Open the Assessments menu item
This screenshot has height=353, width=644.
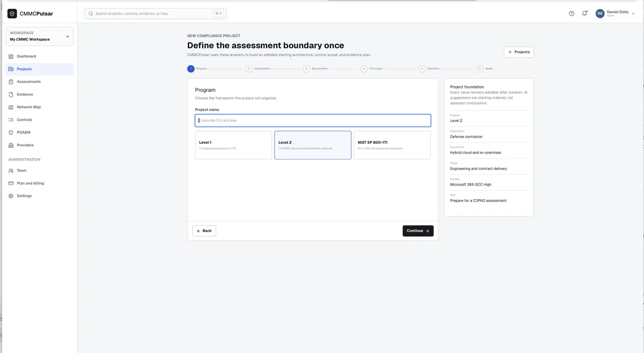[40, 82]
